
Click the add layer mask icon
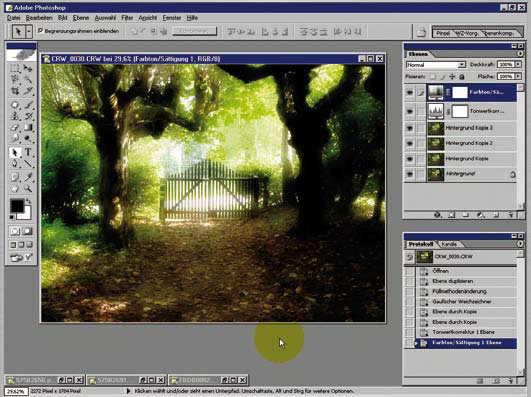[x=451, y=215]
